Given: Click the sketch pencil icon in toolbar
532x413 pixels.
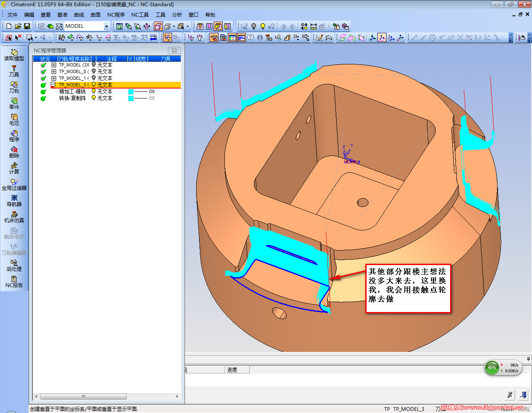Looking at the screenshot, I should 319,37.
